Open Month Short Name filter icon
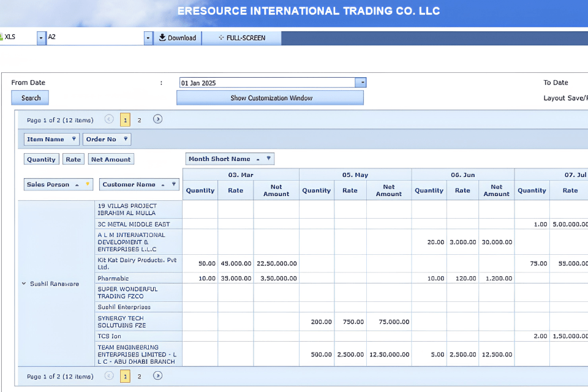 point(268,159)
